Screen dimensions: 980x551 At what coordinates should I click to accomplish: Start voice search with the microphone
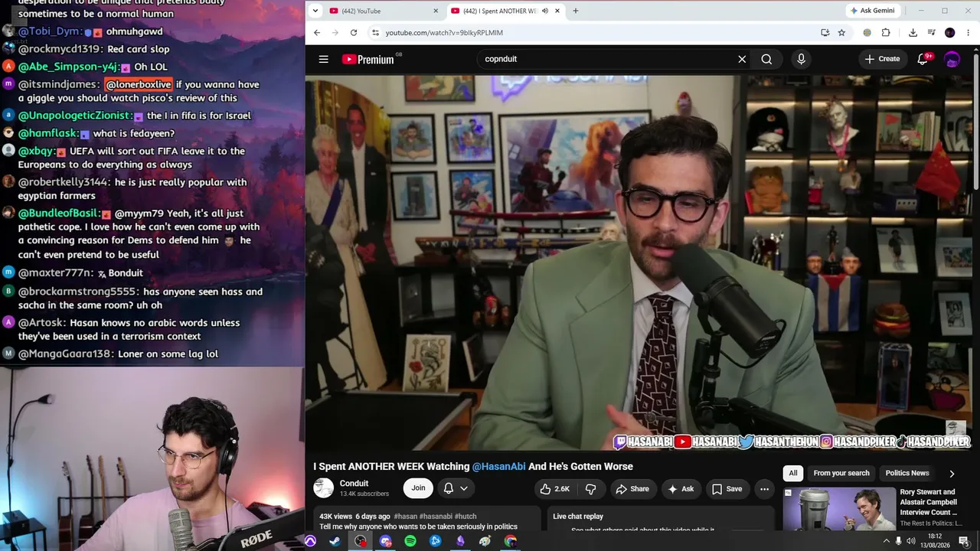pos(801,59)
